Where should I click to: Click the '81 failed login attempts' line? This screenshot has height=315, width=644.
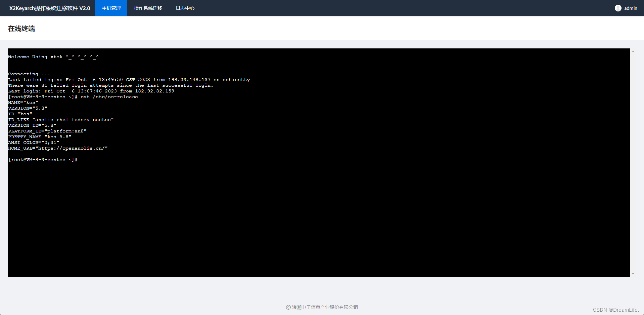coord(111,85)
